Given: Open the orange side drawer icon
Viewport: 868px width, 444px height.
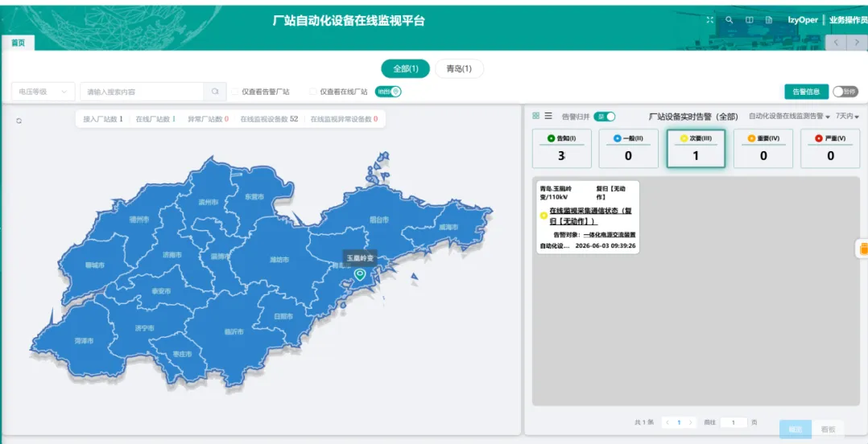Looking at the screenshot, I should pyautogui.click(x=863, y=249).
